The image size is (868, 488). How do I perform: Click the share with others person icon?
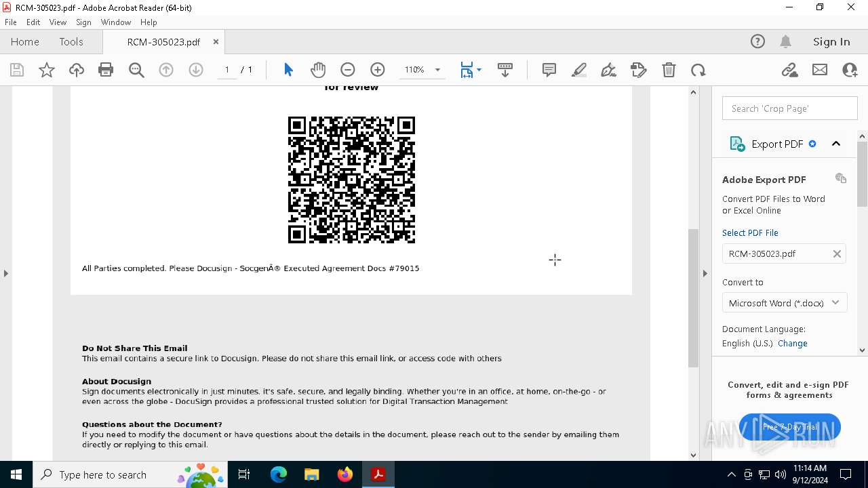pos(850,70)
